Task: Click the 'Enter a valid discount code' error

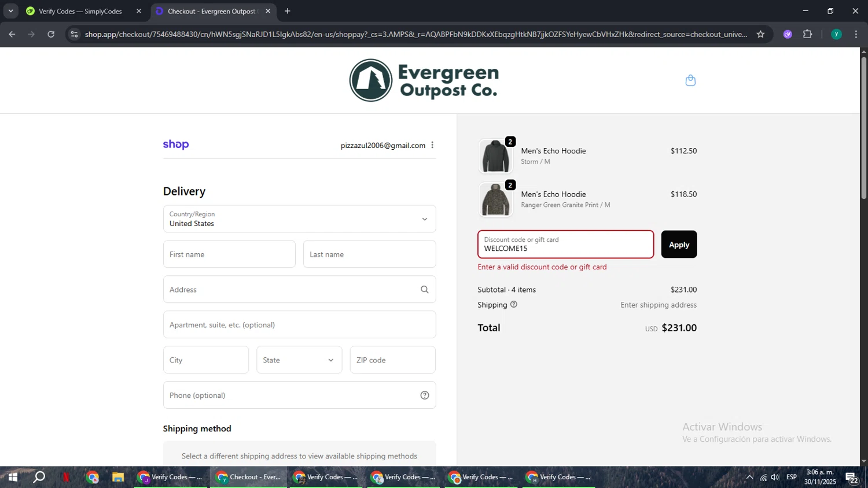Action: coord(542,267)
